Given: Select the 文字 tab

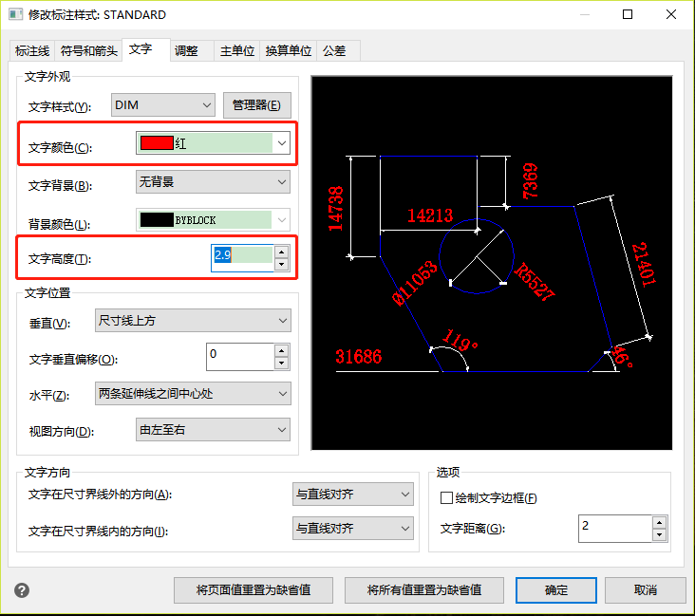Looking at the screenshot, I should pyautogui.click(x=146, y=49).
